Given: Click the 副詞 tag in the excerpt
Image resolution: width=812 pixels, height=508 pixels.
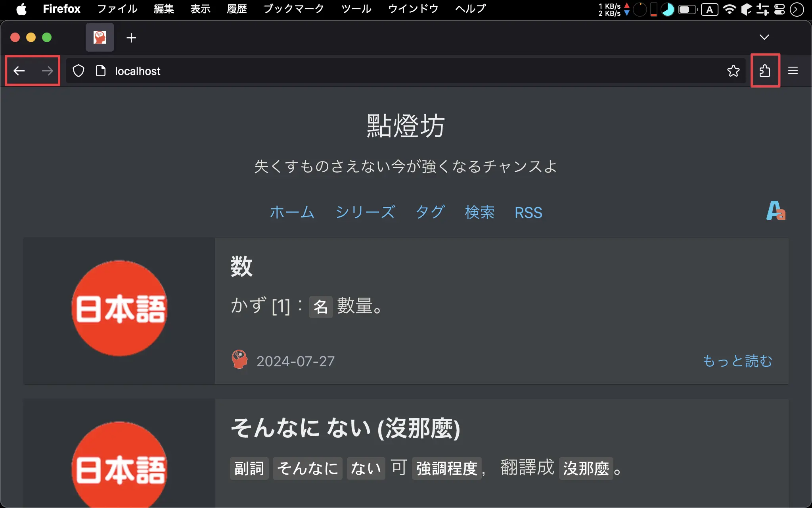Looking at the screenshot, I should 249,468.
